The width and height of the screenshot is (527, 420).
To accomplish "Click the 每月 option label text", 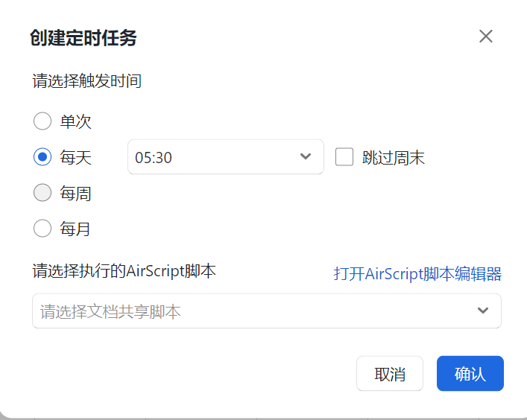I will pos(76,229).
